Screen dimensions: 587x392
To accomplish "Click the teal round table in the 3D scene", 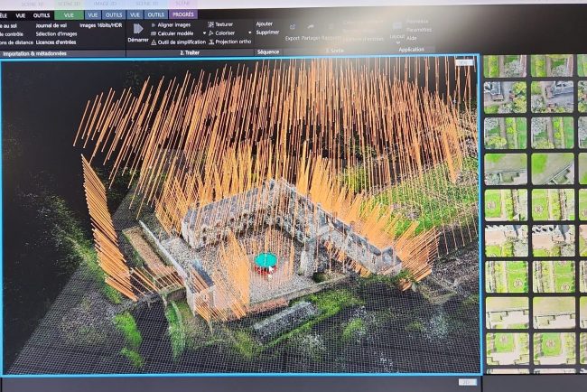I will tap(266, 260).
